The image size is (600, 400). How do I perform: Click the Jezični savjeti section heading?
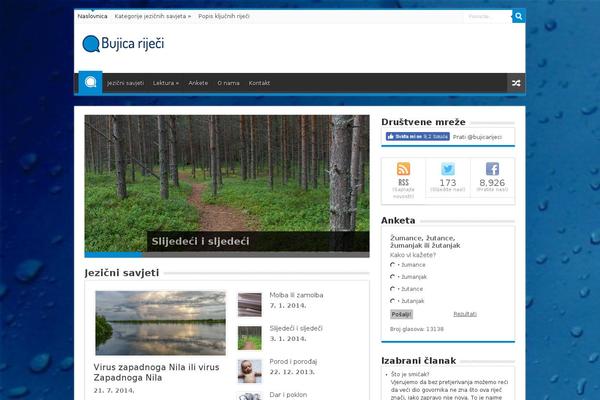(x=122, y=273)
